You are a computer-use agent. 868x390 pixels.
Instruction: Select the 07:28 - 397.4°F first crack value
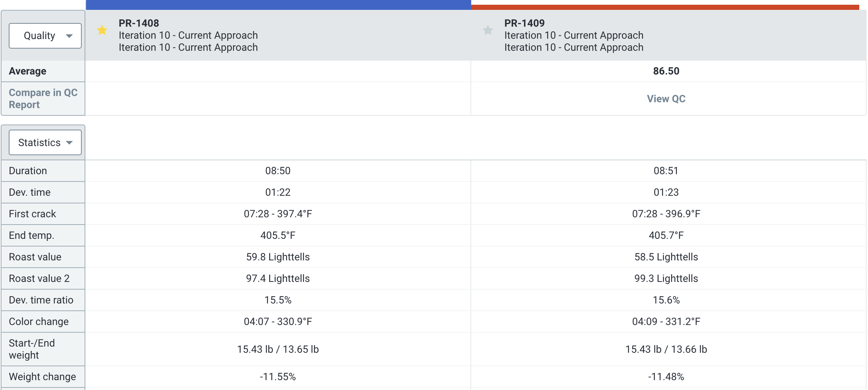[278, 214]
